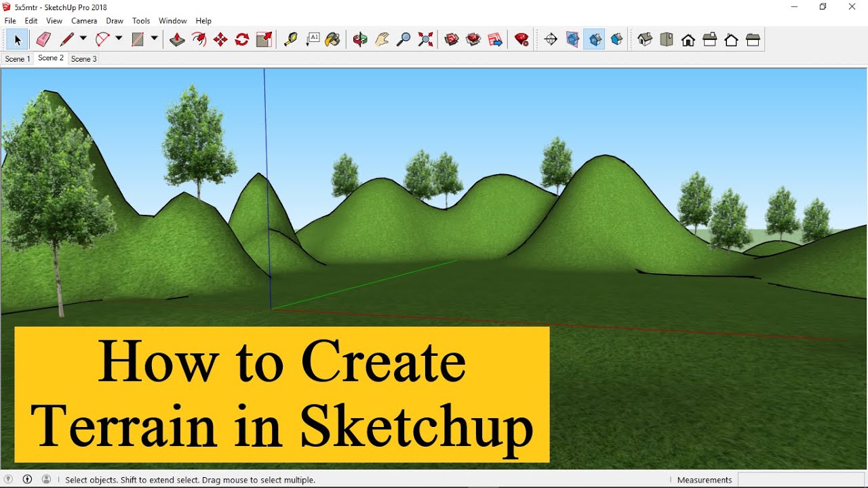
Task: Activate the Offset tool
Action: click(x=199, y=40)
